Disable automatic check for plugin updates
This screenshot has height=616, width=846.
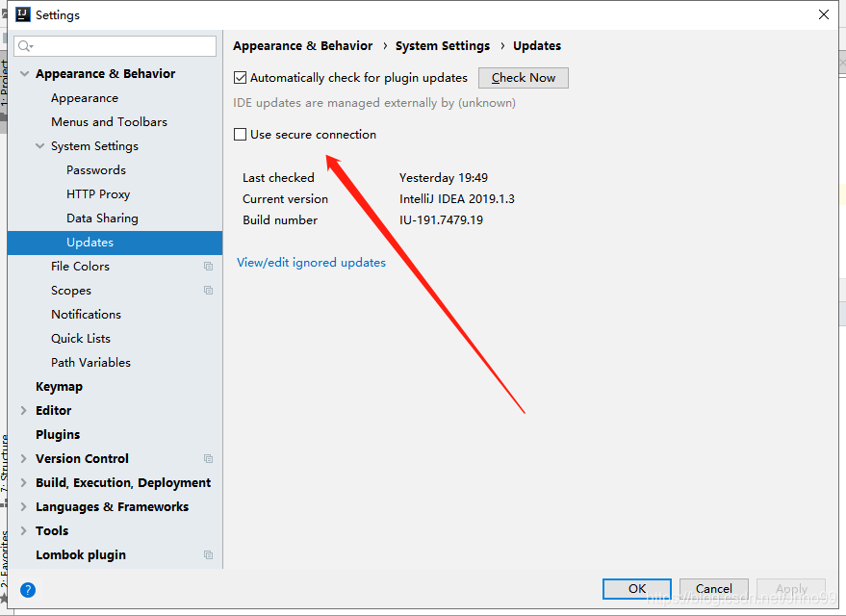click(x=240, y=78)
